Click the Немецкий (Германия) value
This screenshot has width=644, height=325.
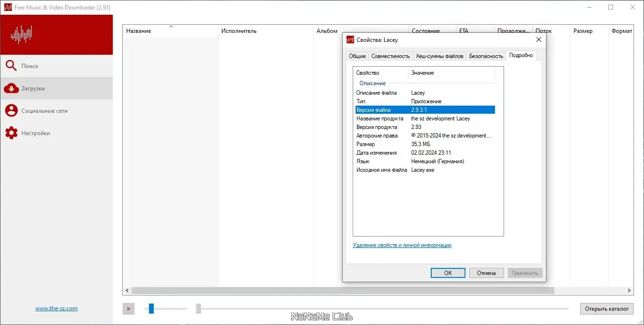pyautogui.click(x=438, y=161)
